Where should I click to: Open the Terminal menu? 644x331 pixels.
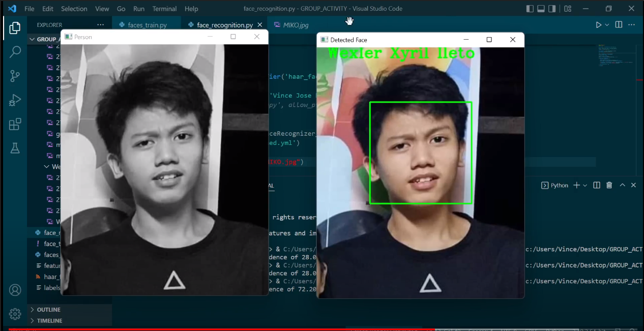(x=164, y=9)
